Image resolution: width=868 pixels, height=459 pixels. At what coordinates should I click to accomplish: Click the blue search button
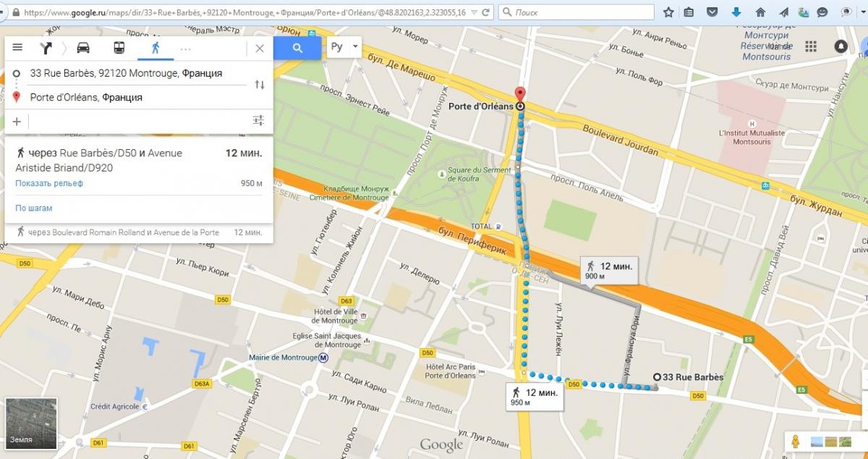tap(297, 48)
